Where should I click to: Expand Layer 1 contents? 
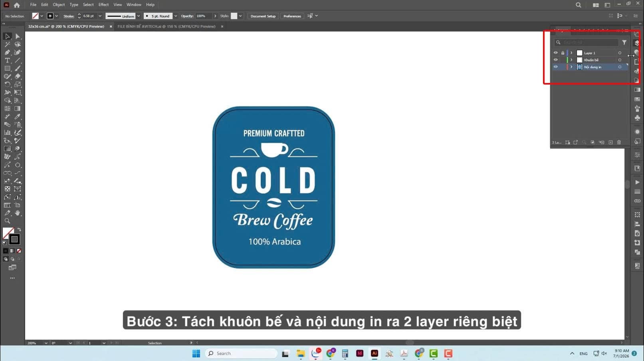click(x=571, y=53)
